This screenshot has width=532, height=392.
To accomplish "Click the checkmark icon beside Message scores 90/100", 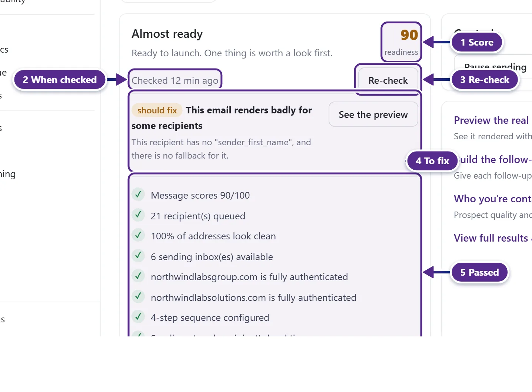I will coord(138,194).
